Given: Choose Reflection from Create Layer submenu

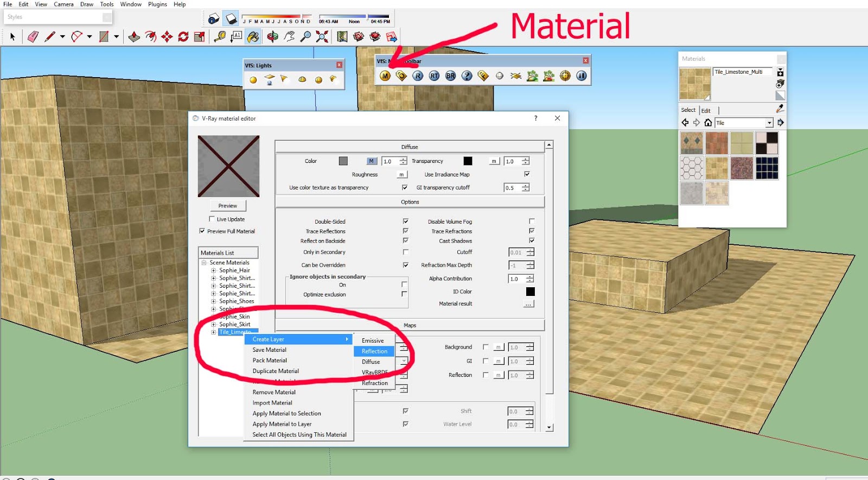Looking at the screenshot, I should [x=374, y=351].
